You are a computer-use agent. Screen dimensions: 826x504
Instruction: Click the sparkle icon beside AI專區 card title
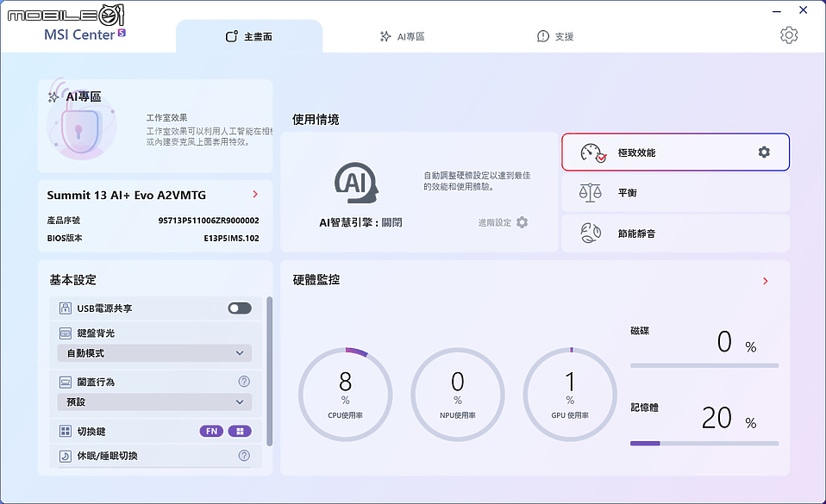click(53, 96)
